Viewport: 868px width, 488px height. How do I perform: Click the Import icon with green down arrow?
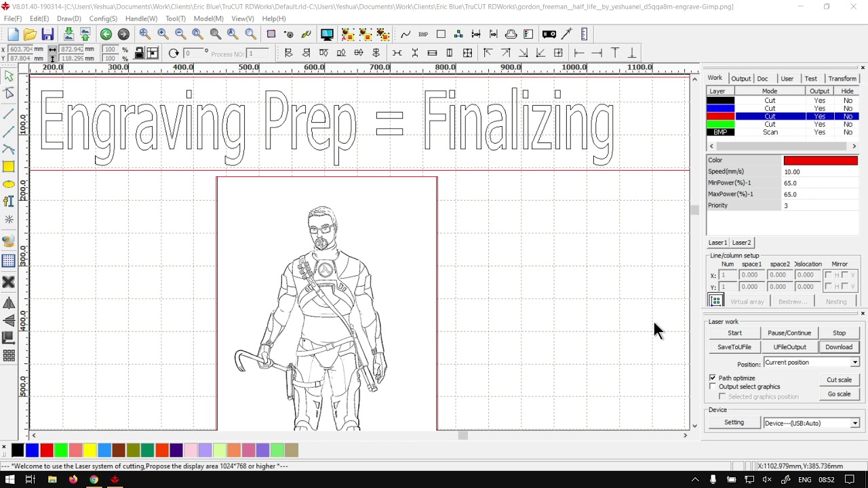tap(68, 35)
